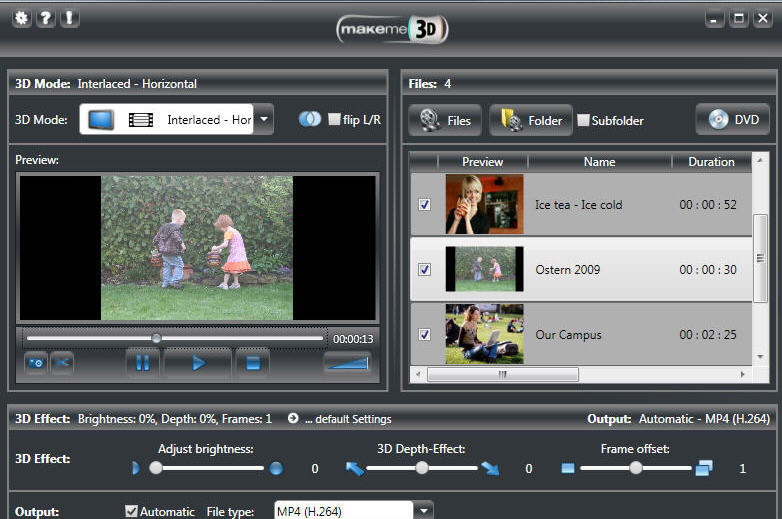Click the Files button
Screen dimensions: 782x519
pyautogui.click(x=446, y=120)
